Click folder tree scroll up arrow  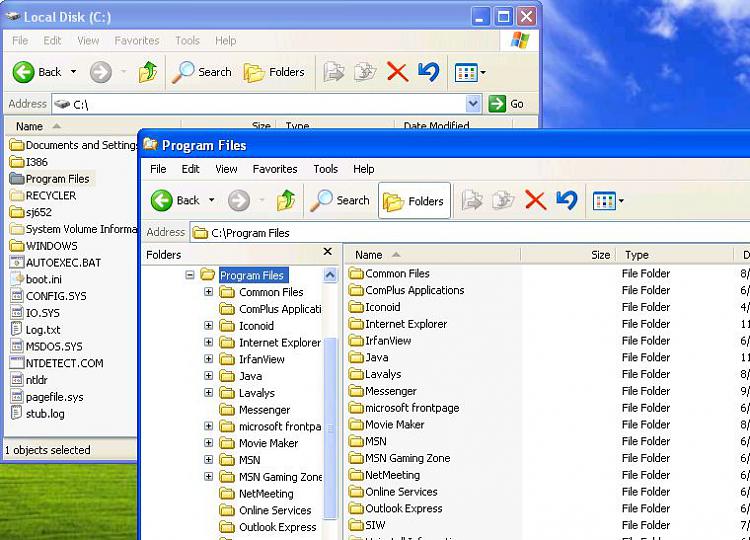pyautogui.click(x=330, y=275)
